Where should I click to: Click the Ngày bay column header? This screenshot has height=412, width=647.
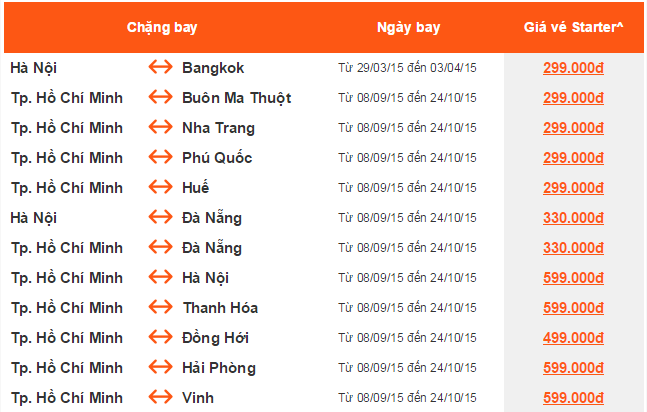coord(408,27)
